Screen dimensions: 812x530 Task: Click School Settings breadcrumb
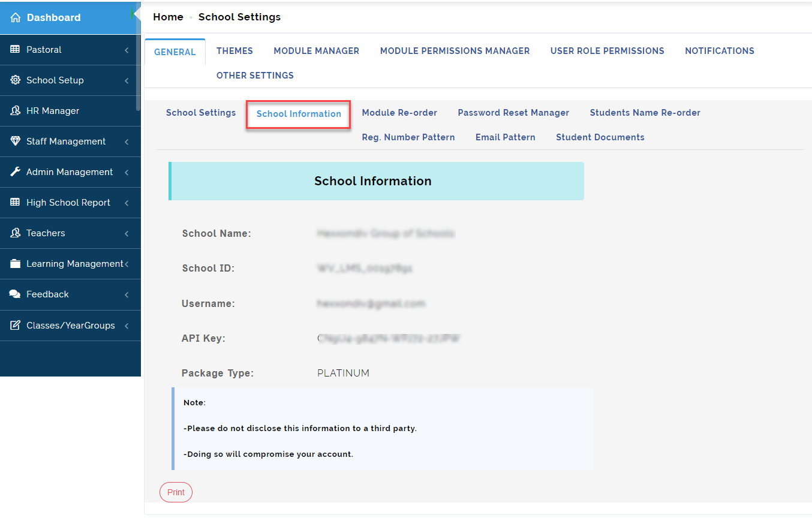(x=239, y=17)
